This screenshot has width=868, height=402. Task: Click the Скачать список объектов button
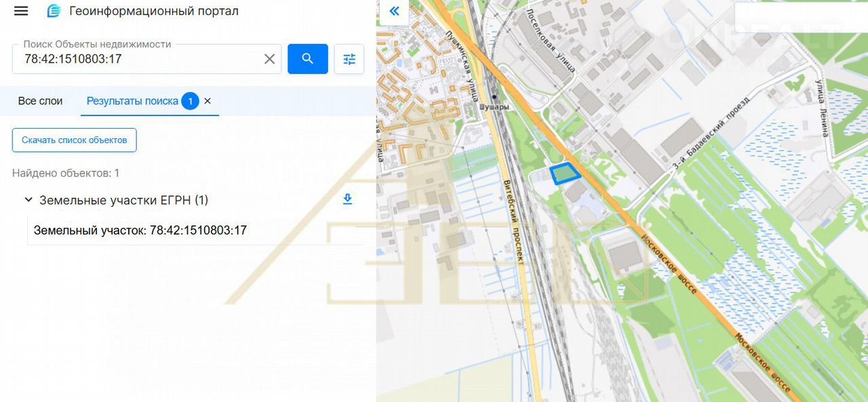pyautogui.click(x=75, y=140)
